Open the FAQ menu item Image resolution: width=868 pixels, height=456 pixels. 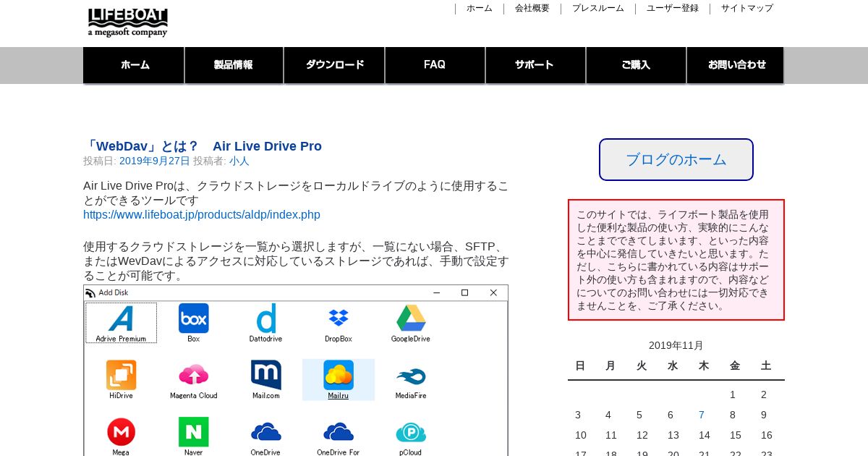coord(435,65)
